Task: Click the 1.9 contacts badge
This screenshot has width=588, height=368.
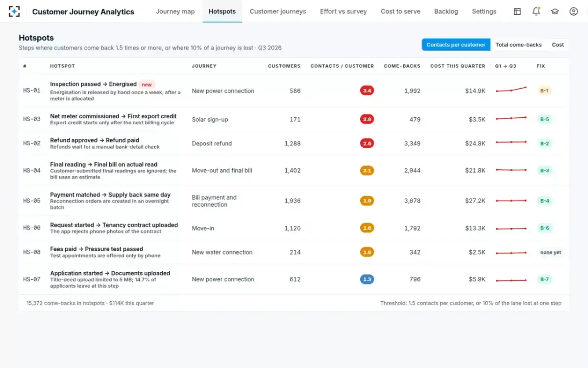Action: coord(367,201)
